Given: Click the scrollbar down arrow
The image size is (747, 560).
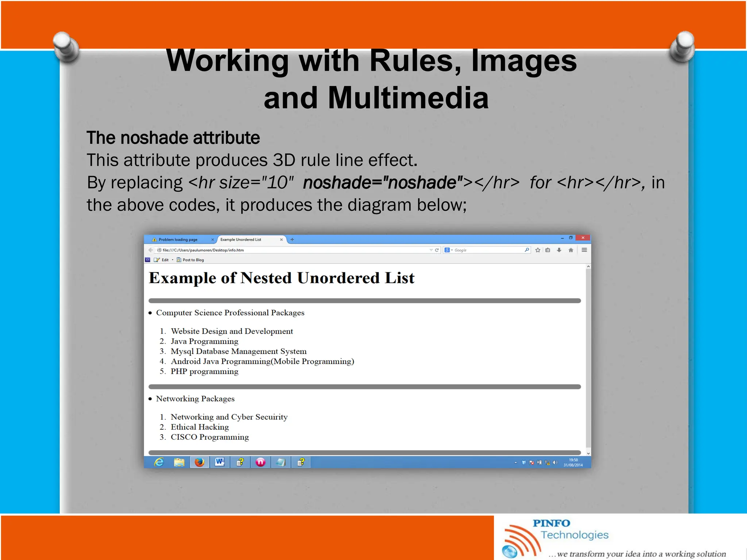Looking at the screenshot, I should [588, 453].
